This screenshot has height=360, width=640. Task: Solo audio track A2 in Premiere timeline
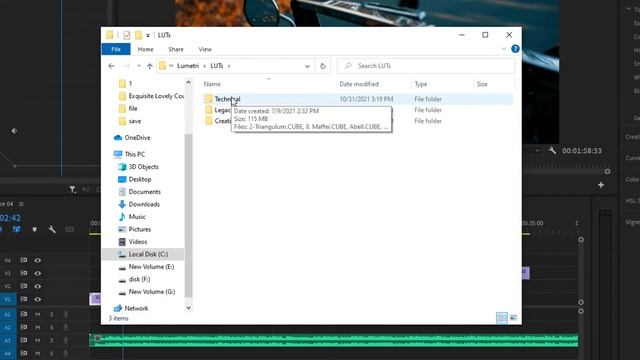[51, 328]
